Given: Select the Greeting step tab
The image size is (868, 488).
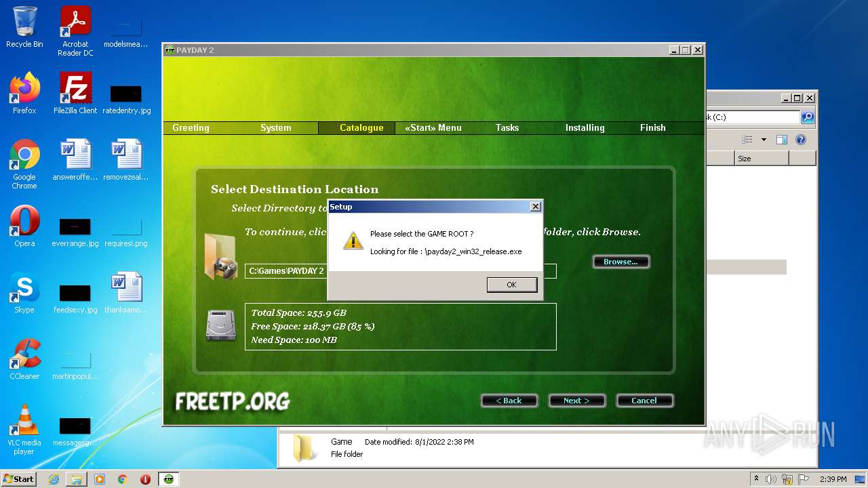Looking at the screenshot, I should 191,127.
